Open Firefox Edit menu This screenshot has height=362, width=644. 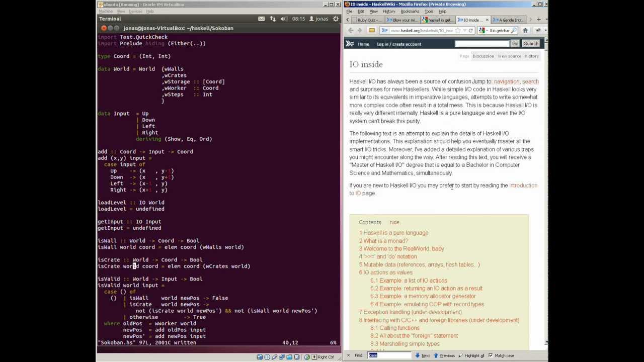361,12
